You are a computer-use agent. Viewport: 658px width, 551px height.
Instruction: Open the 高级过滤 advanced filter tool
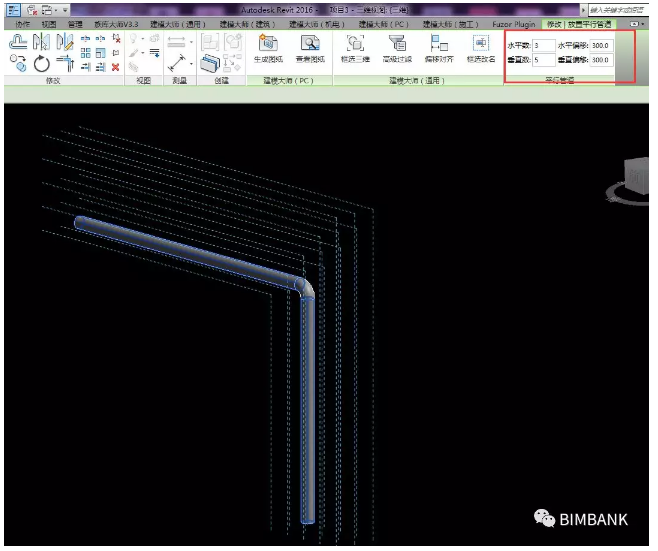[x=397, y=49]
